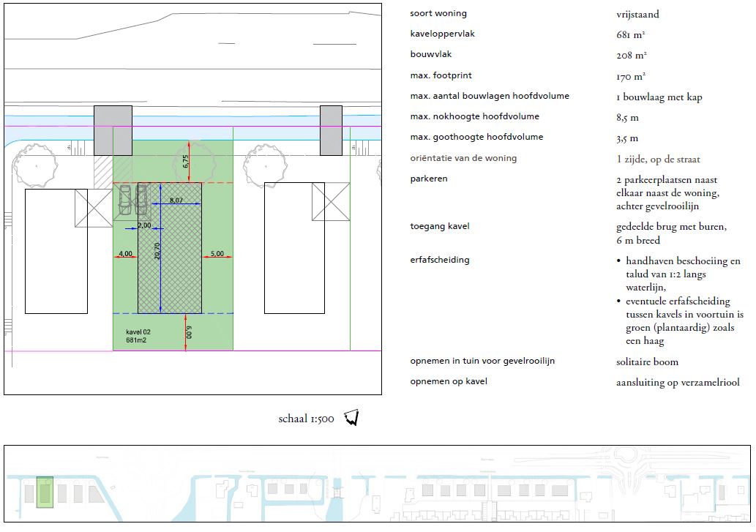Click the kavel 02 681m2 label
Screen dimensions: 756x532
pos(138,337)
